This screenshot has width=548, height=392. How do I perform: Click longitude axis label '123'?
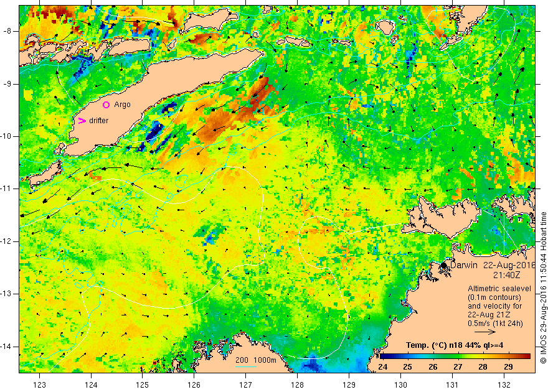[39, 385]
